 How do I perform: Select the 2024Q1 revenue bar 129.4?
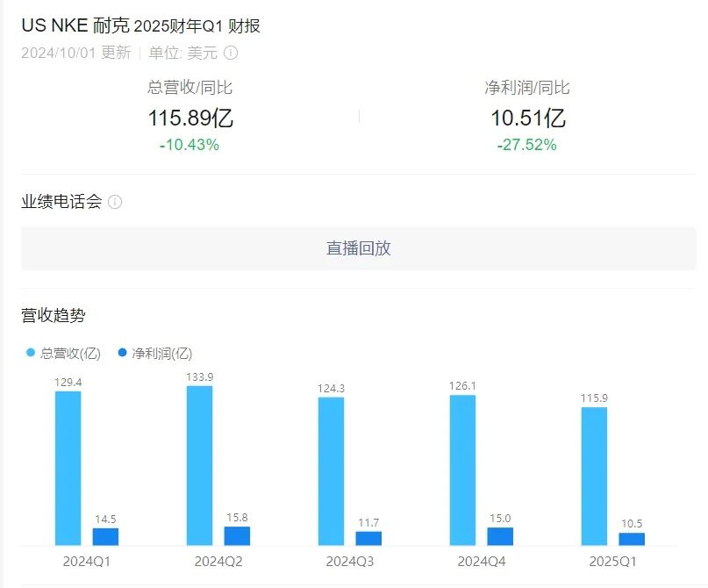[x=68, y=469]
